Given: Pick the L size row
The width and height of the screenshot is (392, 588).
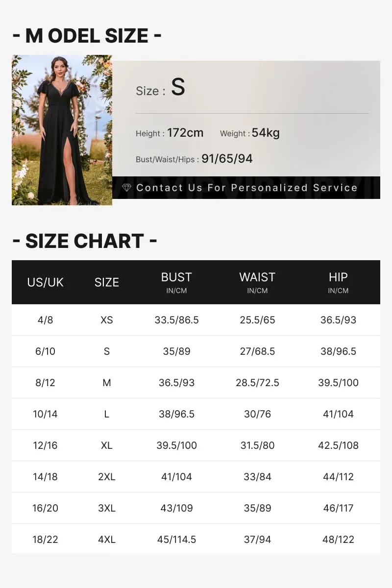Looking at the screenshot, I should pos(196,414).
